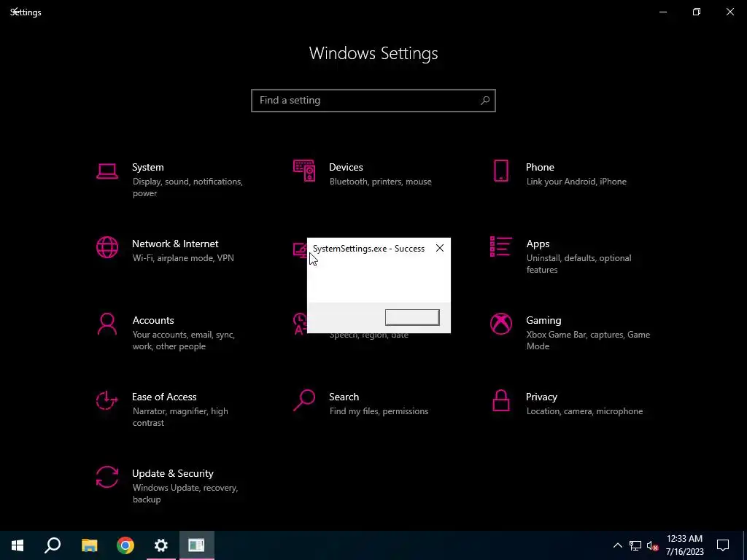The height and width of the screenshot is (560, 747).
Task: Open taskbar Search magnifier
Action: pos(53,545)
